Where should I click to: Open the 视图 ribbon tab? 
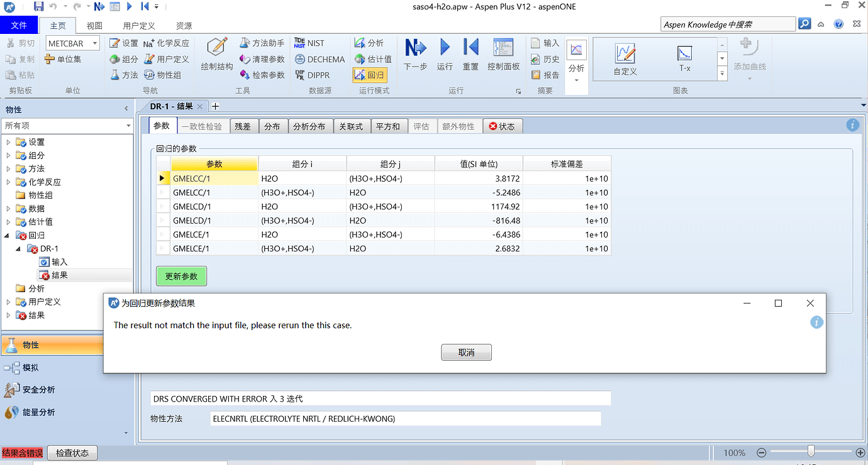pos(94,26)
